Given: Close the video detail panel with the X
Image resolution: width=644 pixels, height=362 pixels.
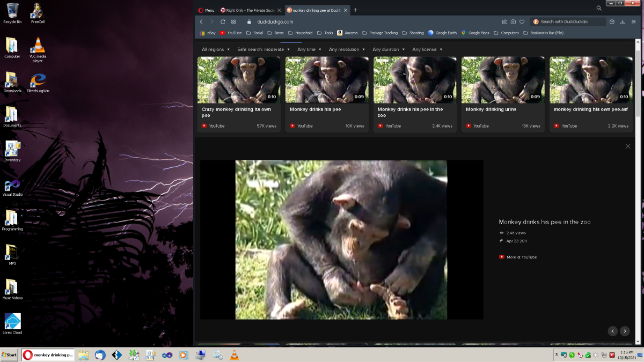Looking at the screenshot, I should [x=627, y=146].
